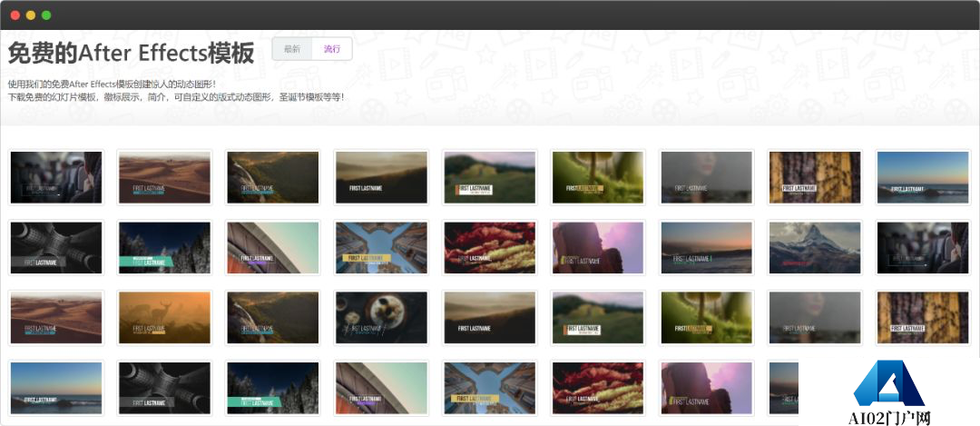
Task: Open curved building mint sky thumbnail, second row
Action: pos(273,248)
